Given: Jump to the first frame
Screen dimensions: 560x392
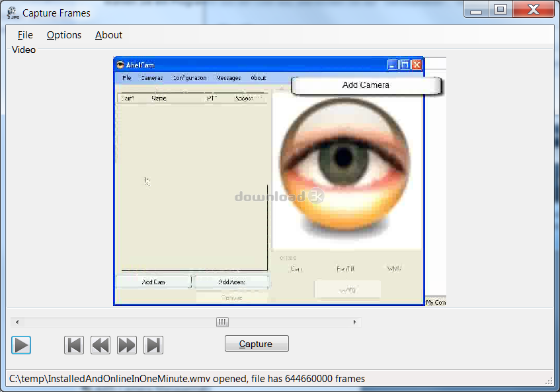Looking at the screenshot, I should pos(74,345).
